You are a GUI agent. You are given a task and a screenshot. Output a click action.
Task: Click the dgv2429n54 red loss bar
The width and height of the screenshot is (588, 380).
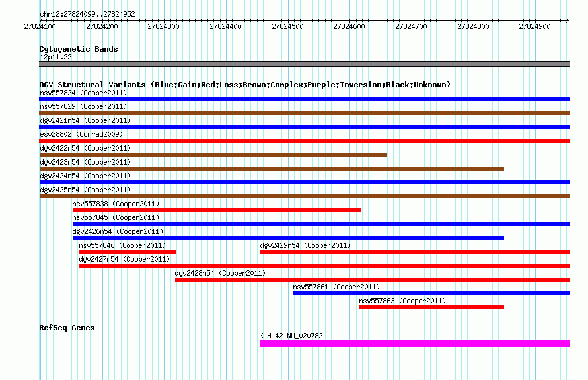415,252
